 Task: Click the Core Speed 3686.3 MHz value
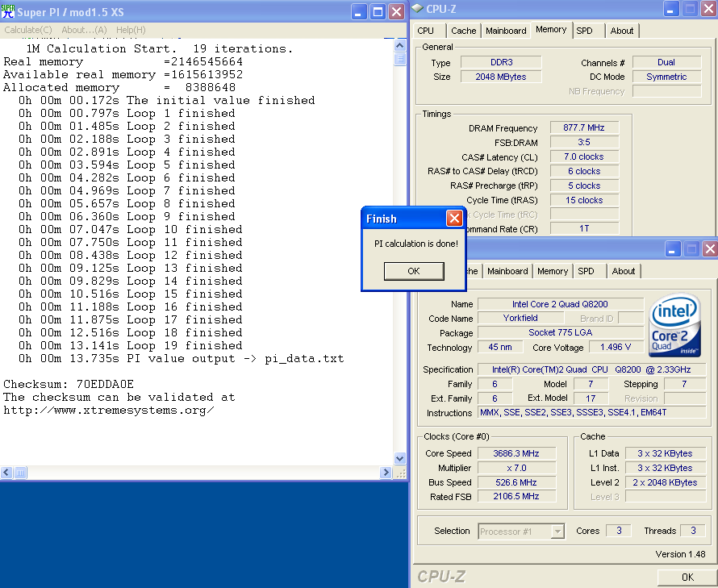[x=516, y=453]
